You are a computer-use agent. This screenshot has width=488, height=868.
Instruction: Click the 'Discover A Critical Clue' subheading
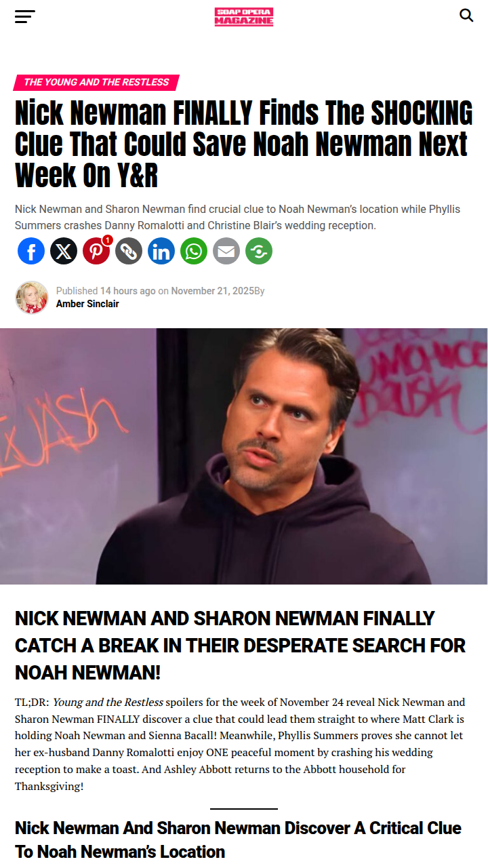click(238, 840)
